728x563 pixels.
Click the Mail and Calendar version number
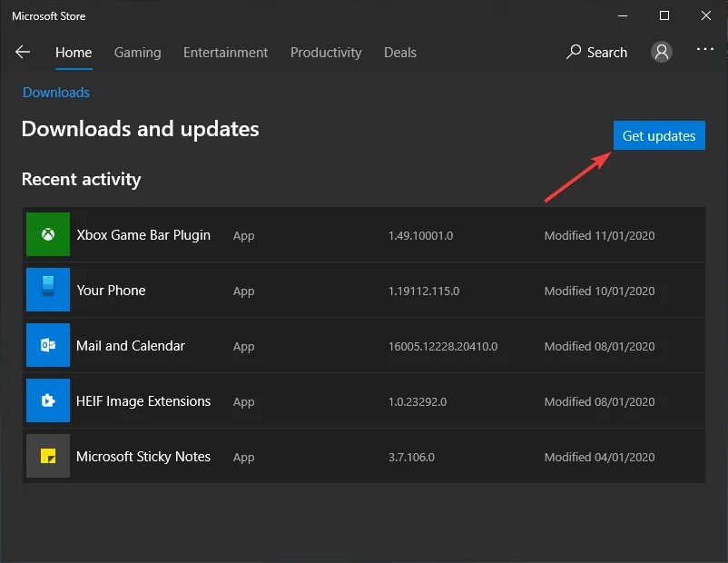point(443,346)
